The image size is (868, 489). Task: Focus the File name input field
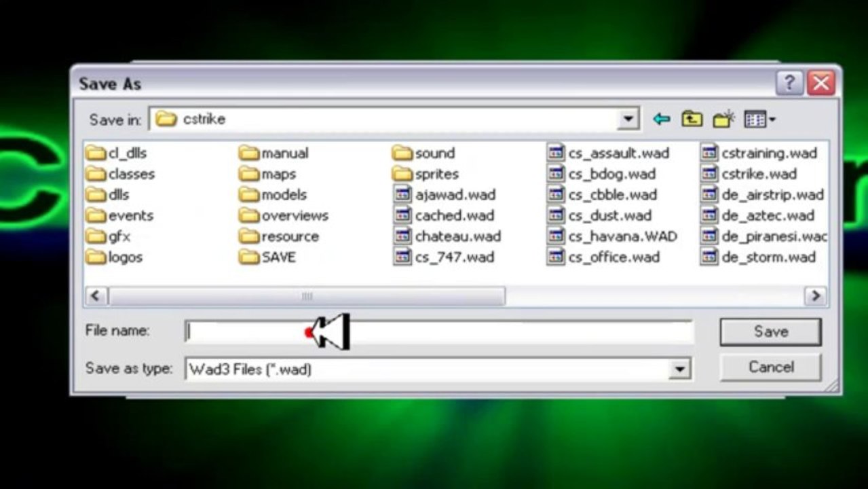tap(438, 332)
